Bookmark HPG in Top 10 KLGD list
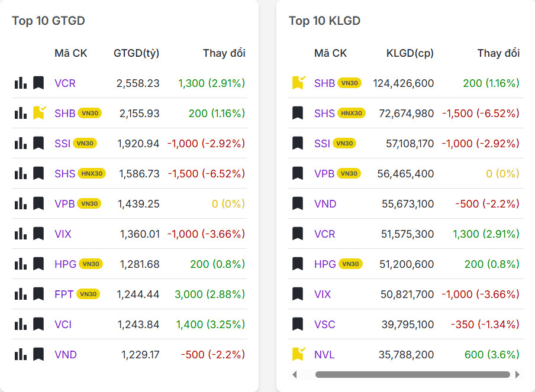Screen dimensions: 535x392 pyautogui.click(x=298, y=264)
